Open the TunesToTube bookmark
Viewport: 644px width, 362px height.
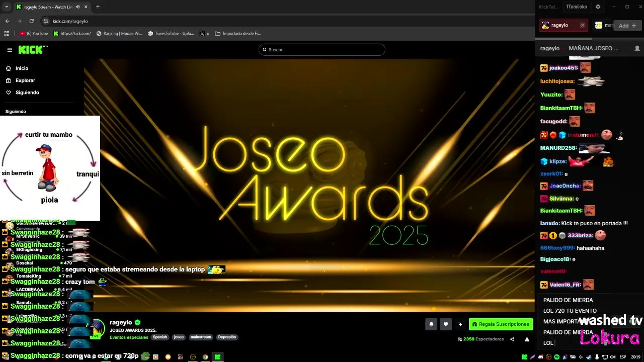(171, 34)
